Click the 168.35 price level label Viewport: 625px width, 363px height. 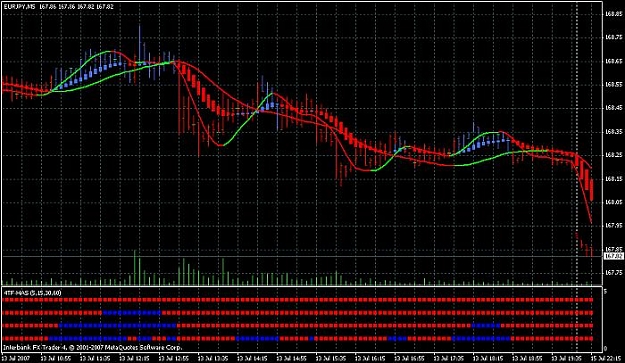point(613,132)
